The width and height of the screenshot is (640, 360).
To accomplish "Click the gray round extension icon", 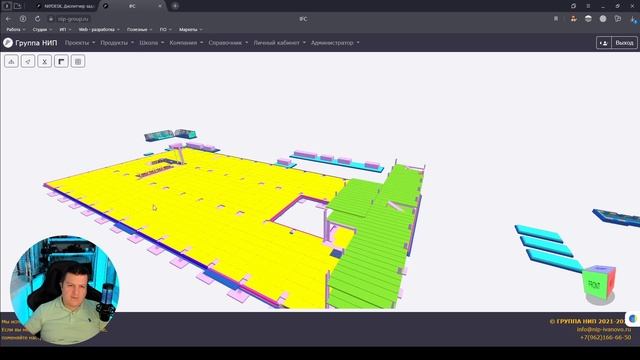I will 603,19.
